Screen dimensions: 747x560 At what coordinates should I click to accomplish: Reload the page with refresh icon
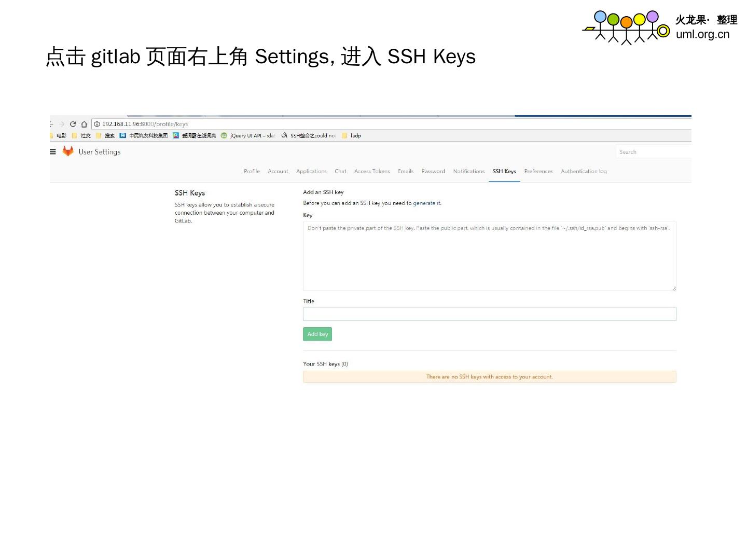[x=73, y=124]
